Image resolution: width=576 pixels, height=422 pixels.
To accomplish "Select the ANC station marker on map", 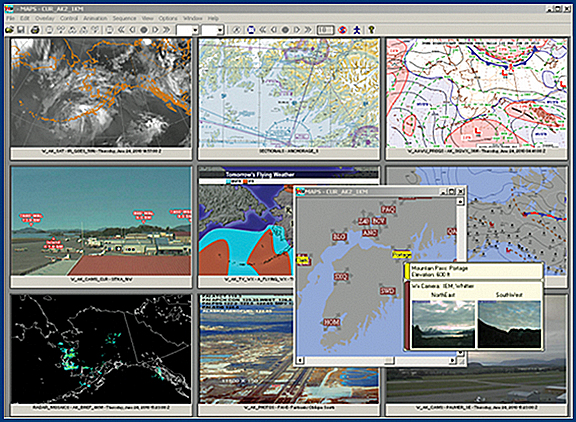I will click(x=370, y=233).
